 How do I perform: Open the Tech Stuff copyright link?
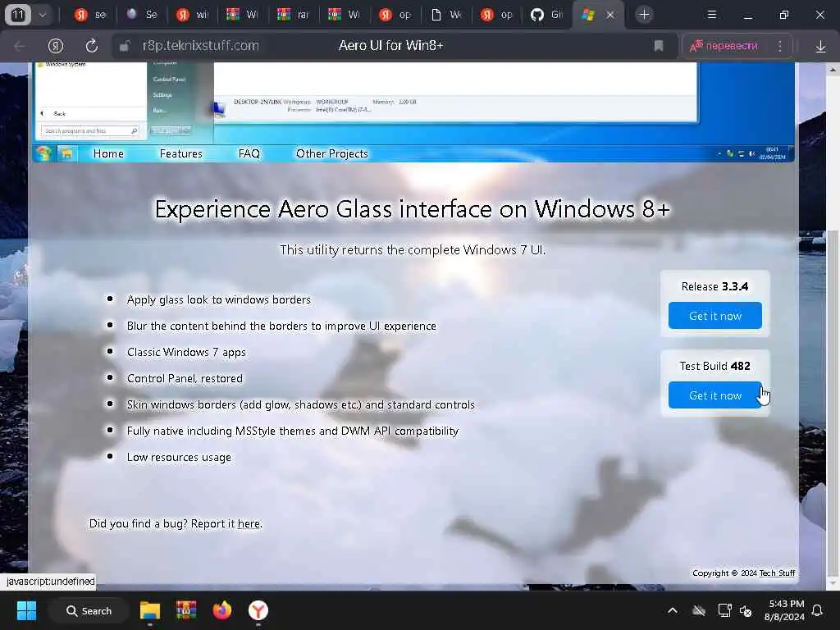pyautogui.click(x=777, y=573)
